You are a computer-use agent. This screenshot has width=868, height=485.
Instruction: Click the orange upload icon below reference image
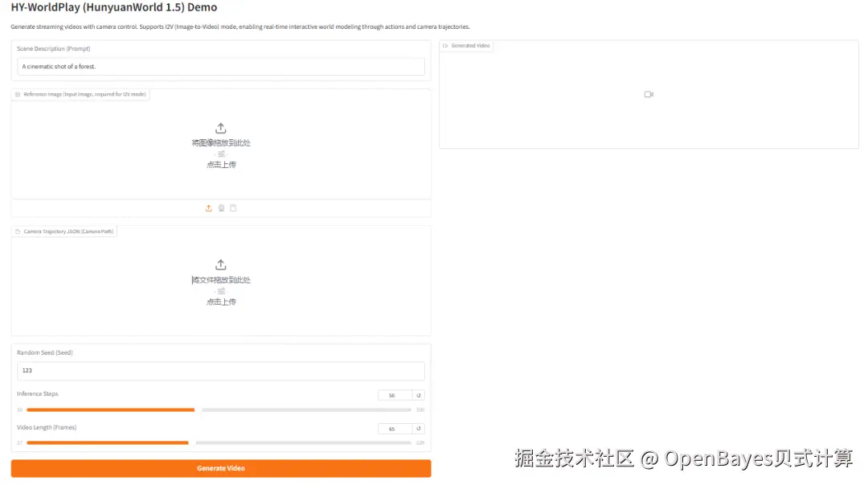tap(208, 208)
